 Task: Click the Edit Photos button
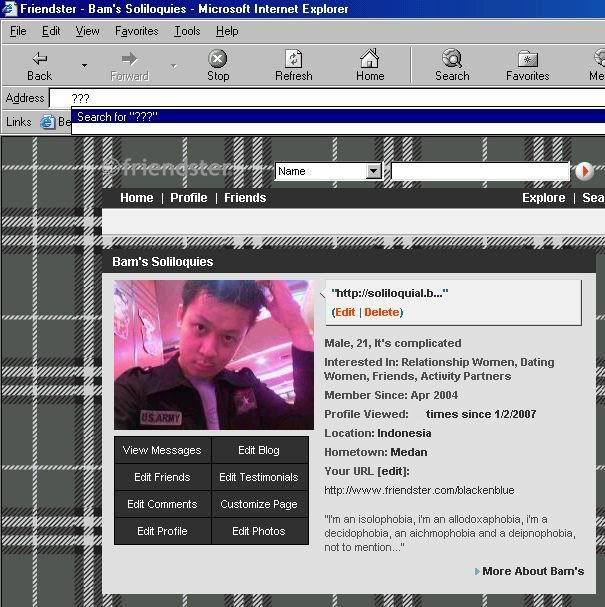click(259, 531)
